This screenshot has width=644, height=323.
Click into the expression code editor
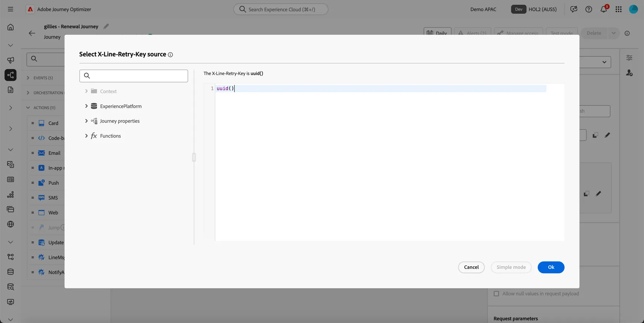pyautogui.click(x=389, y=162)
